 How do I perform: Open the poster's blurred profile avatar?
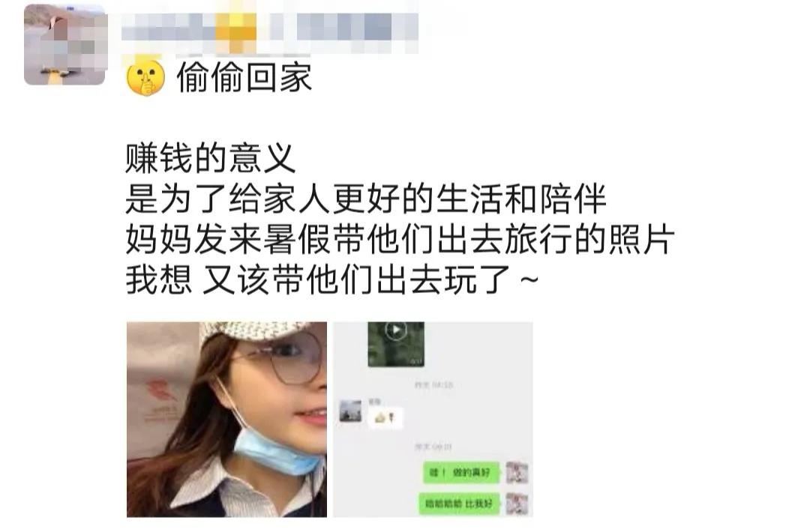[65, 45]
